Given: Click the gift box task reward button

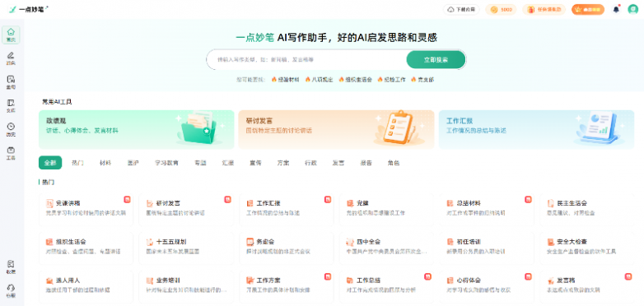Looking at the screenshot, I should click(544, 9).
